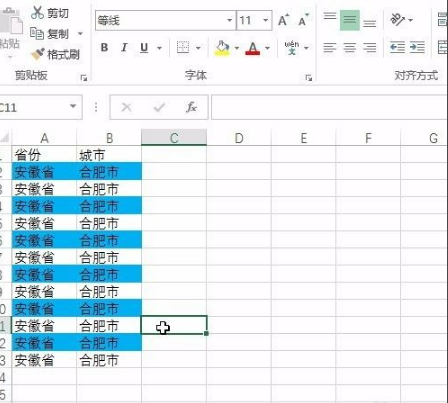Open the Name Box dropdown
The image size is (448, 403).
pos(73,107)
